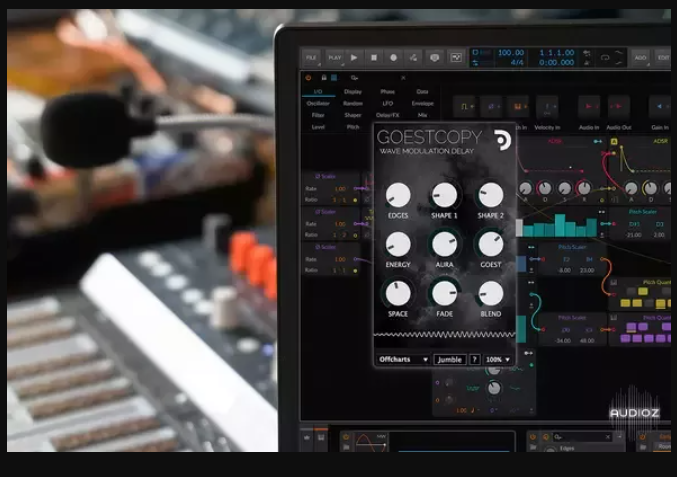
Task: Pick the Audio In module tile
Action: pos(589,107)
